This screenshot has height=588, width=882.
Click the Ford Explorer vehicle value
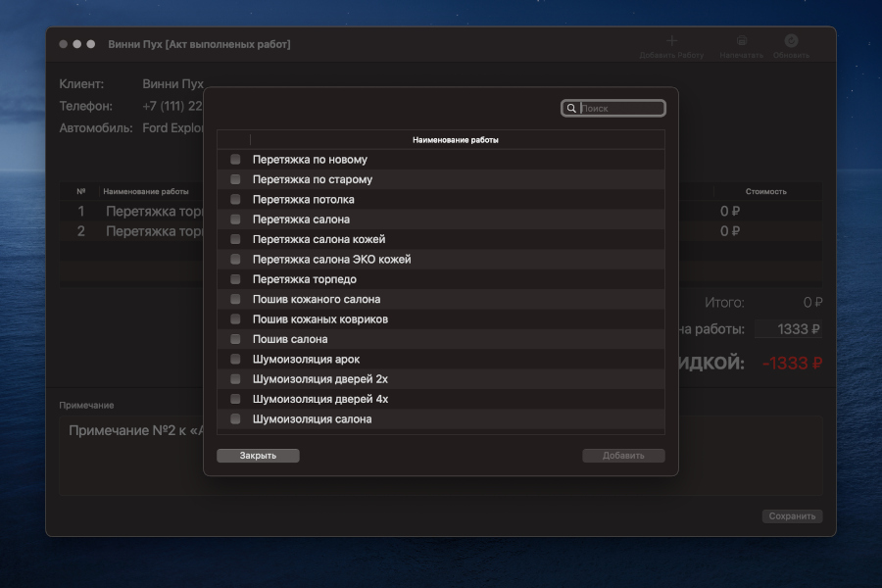click(172, 128)
